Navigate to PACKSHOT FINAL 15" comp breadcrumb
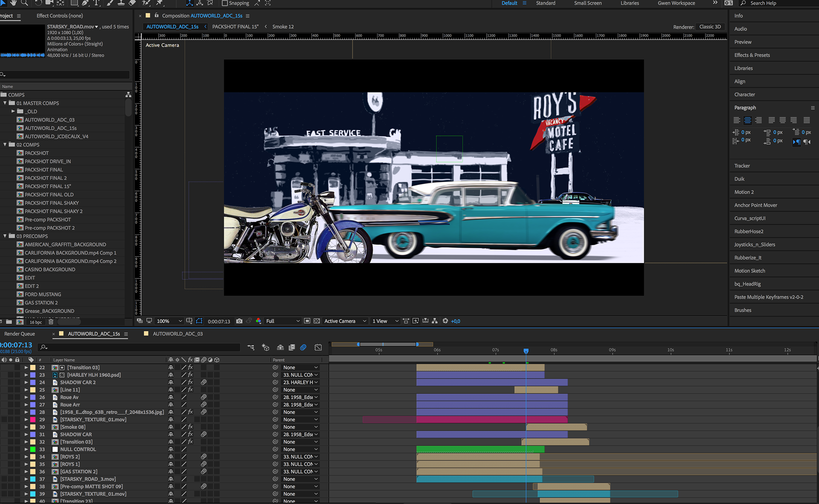Screen dimensions: 819x504 (x=235, y=26)
